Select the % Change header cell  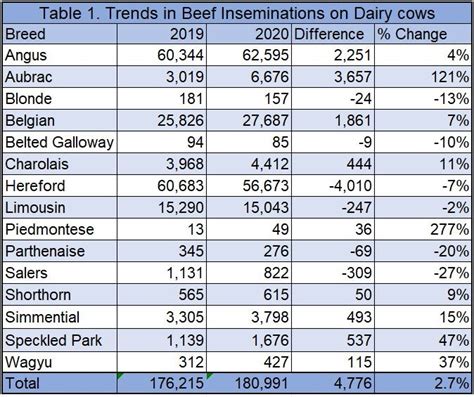(x=423, y=34)
